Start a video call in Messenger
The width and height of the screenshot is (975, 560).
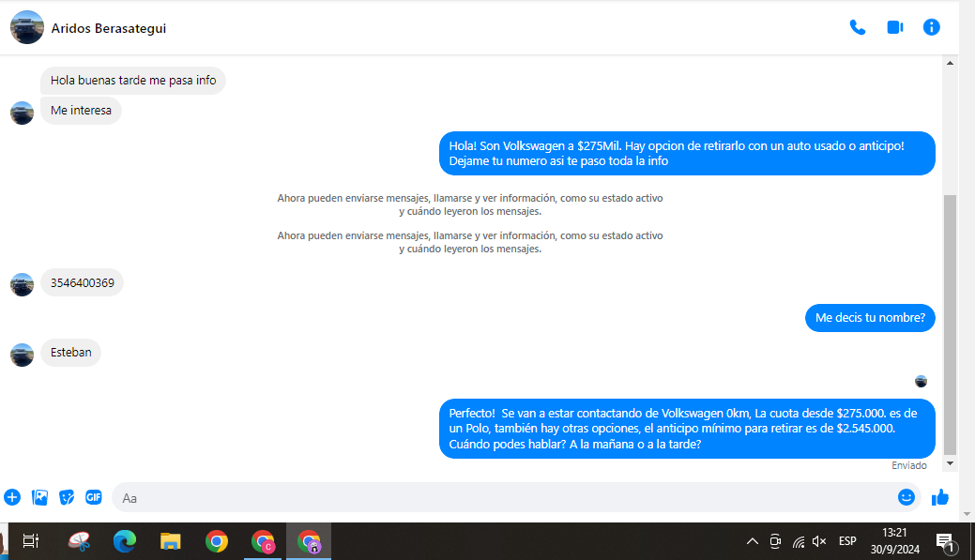coord(895,27)
